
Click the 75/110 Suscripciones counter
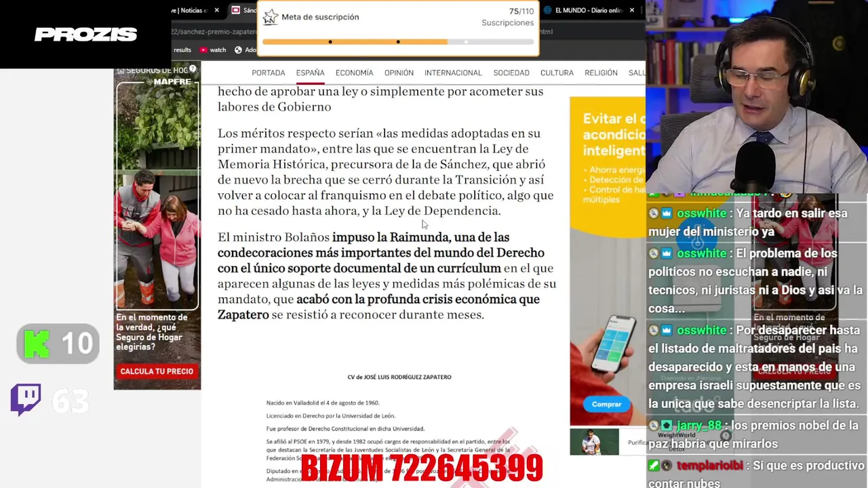pyautogui.click(x=508, y=17)
